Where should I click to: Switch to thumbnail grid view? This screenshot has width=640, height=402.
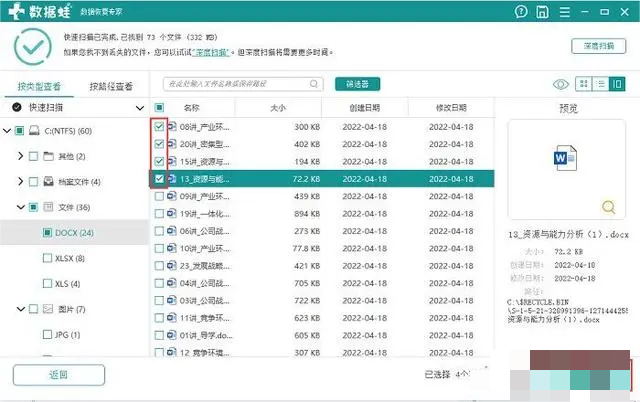pos(584,84)
